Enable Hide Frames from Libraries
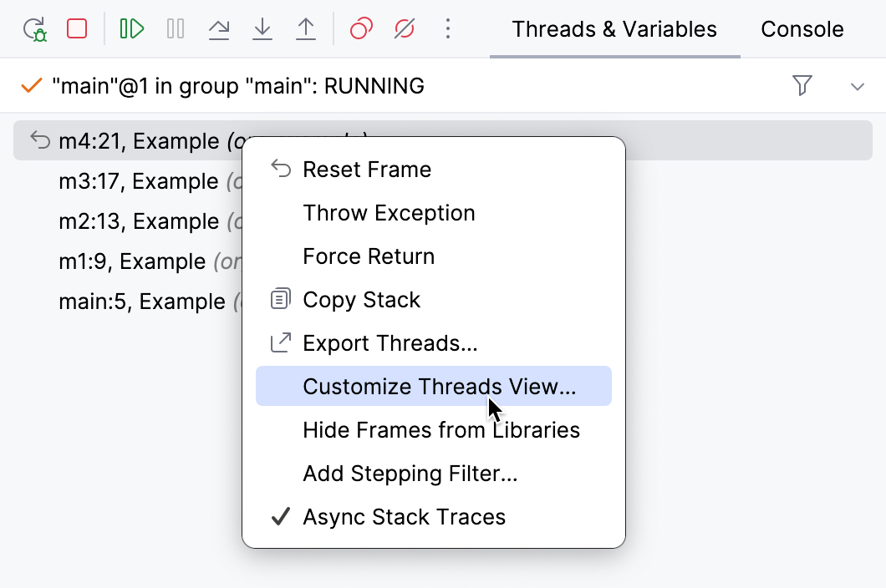This screenshot has width=886, height=588. [x=441, y=430]
